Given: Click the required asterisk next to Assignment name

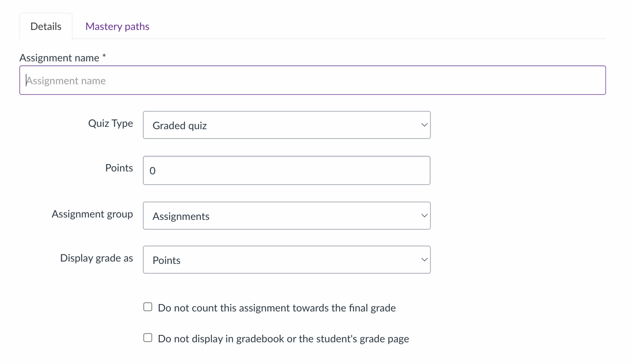Looking at the screenshot, I should [104, 57].
